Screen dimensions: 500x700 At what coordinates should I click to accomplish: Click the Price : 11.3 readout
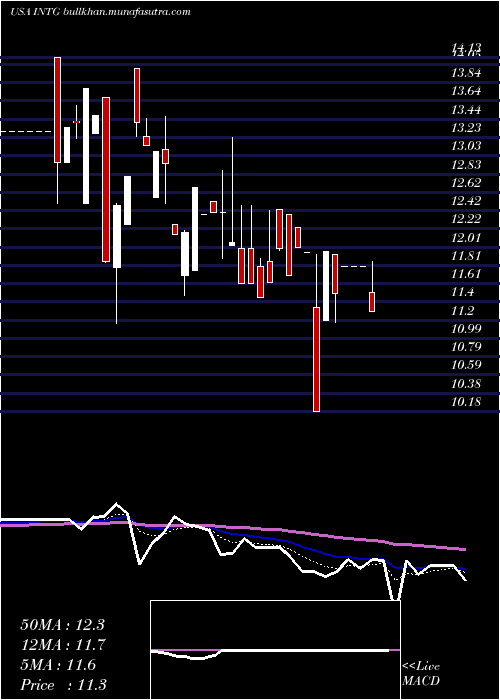(63, 684)
